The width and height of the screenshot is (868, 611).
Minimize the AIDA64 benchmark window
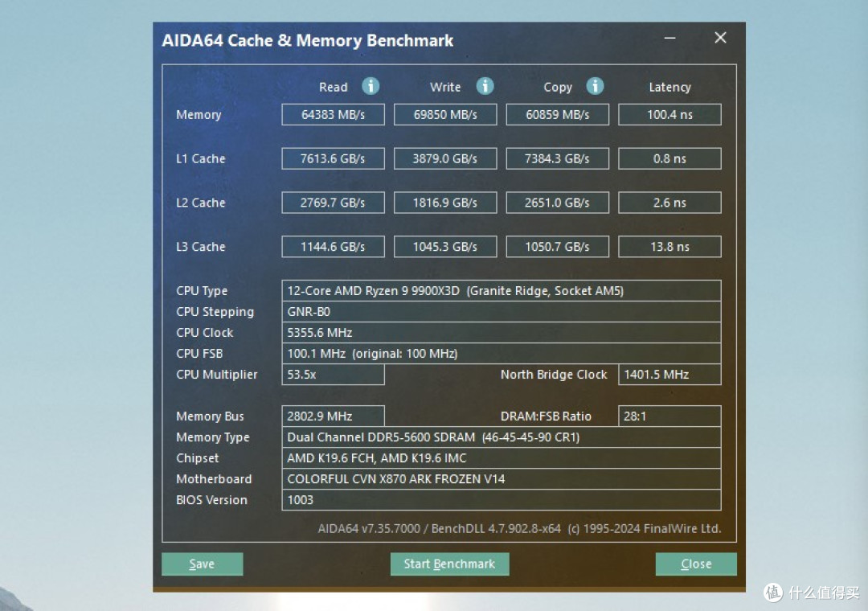tap(669, 38)
